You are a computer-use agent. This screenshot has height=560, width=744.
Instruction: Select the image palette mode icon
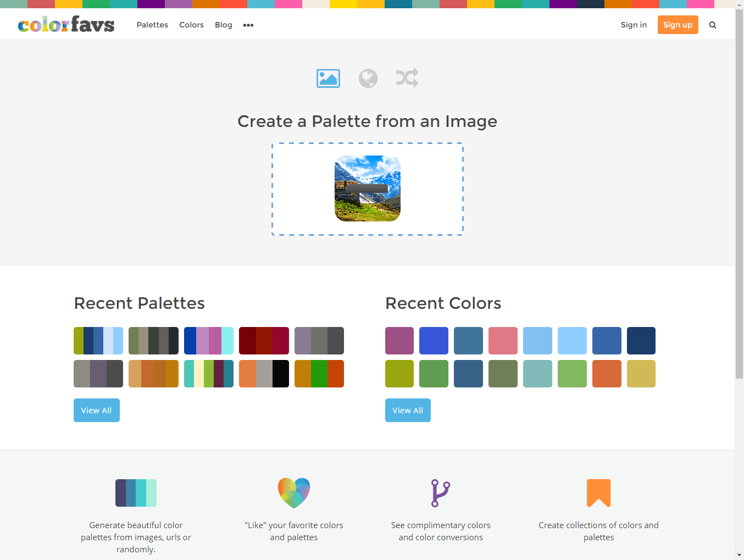[328, 79]
